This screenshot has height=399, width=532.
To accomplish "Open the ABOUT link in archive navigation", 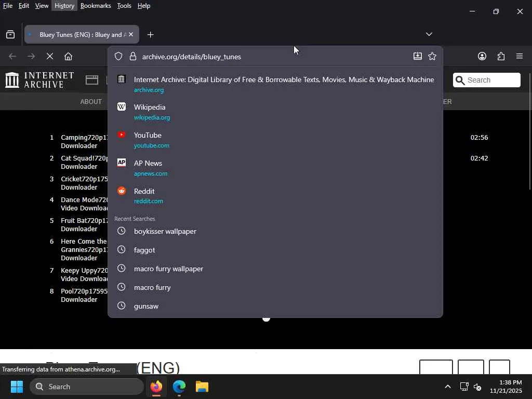I will 91,102.
